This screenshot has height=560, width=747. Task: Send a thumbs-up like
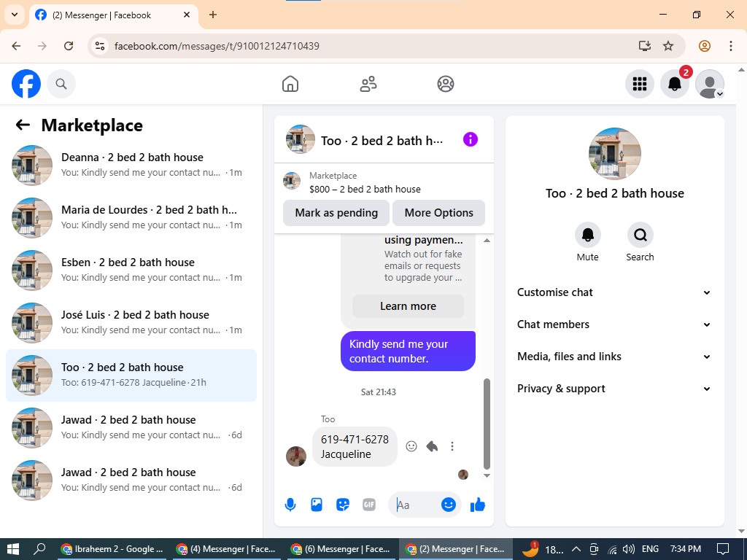click(477, 505)
